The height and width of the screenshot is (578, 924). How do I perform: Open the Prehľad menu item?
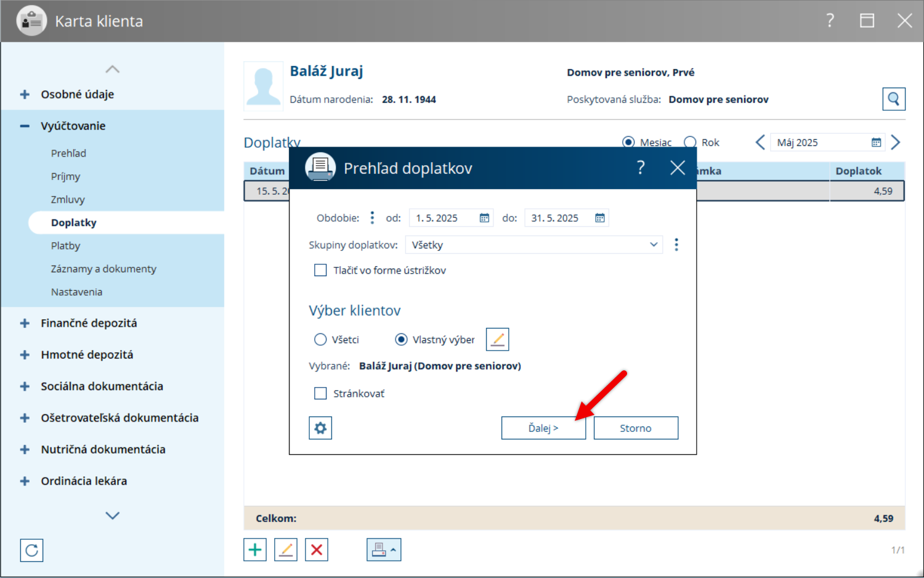68,153
